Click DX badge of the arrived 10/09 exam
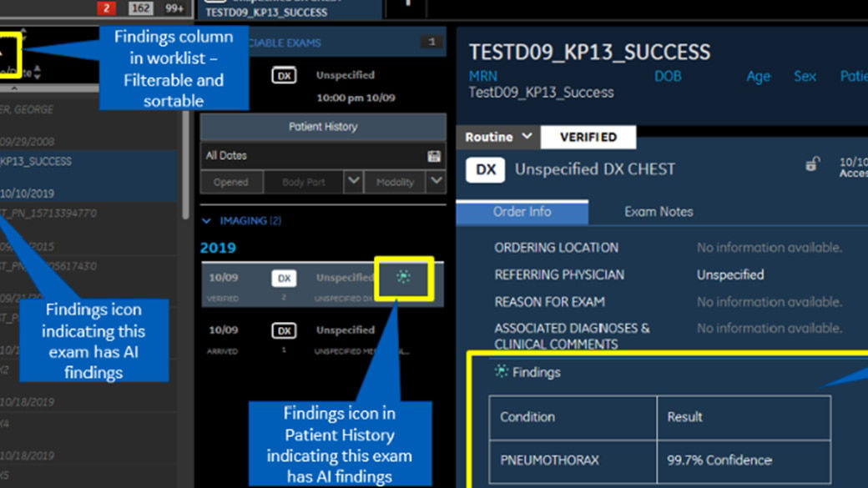The image size is (868, 488). click(284, 331)
